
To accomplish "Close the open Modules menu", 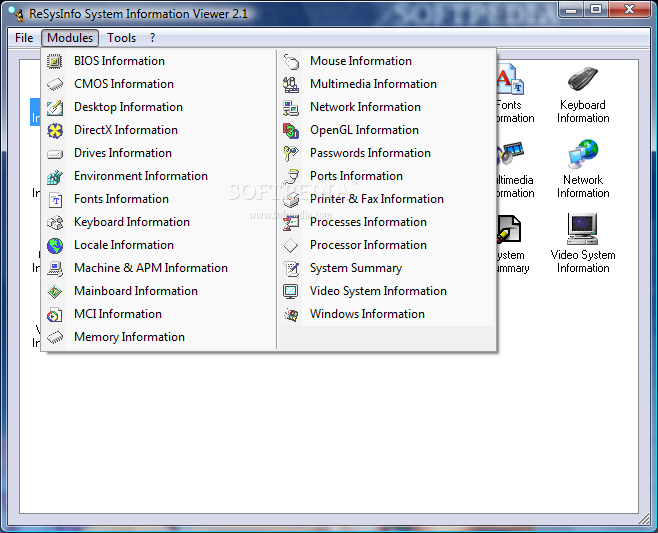I will [x=70, y=38].
